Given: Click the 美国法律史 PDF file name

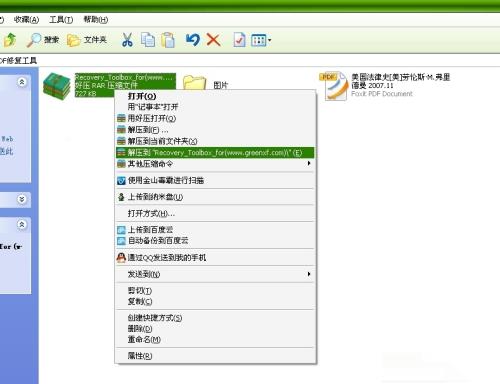Looking at the screenshot, I should point(401,81).
